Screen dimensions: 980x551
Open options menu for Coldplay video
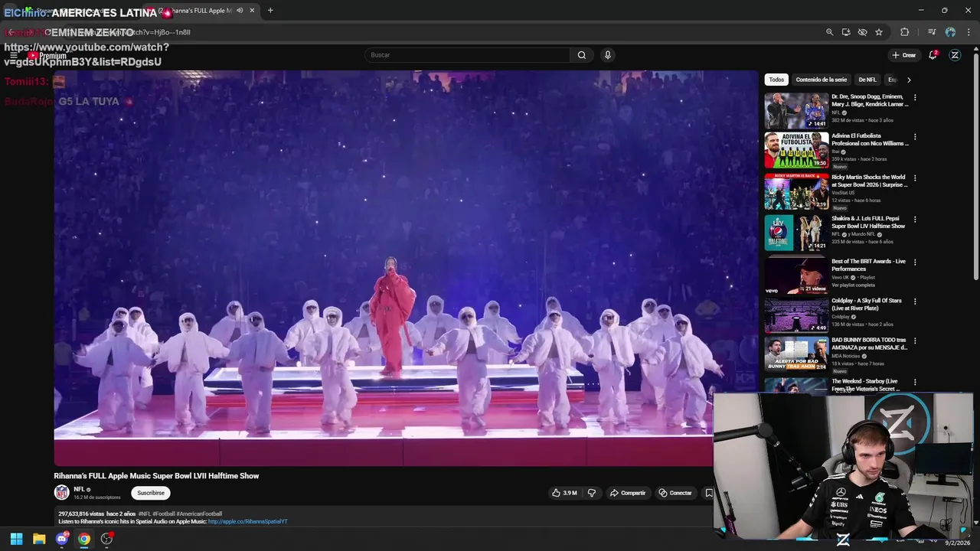[x=915, y=302]
